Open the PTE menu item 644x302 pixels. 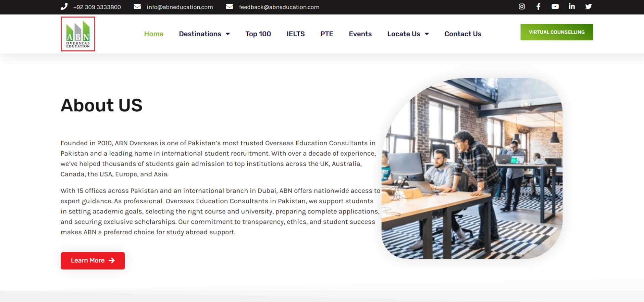[327, 34]
